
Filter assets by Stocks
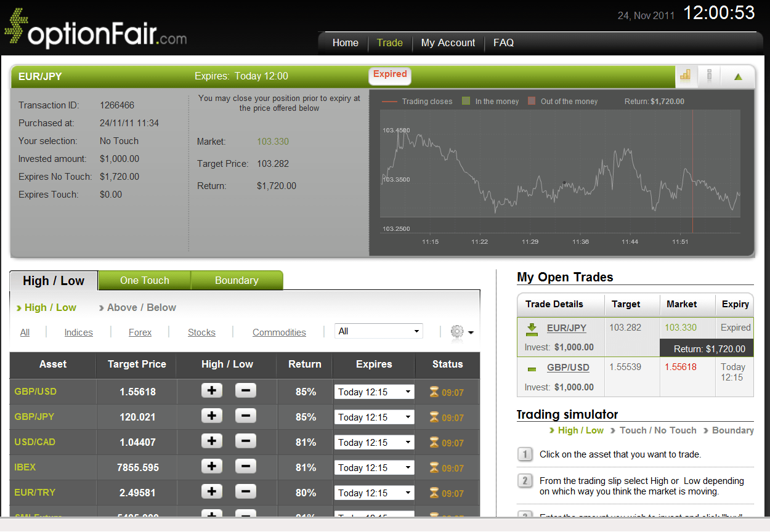201,332
